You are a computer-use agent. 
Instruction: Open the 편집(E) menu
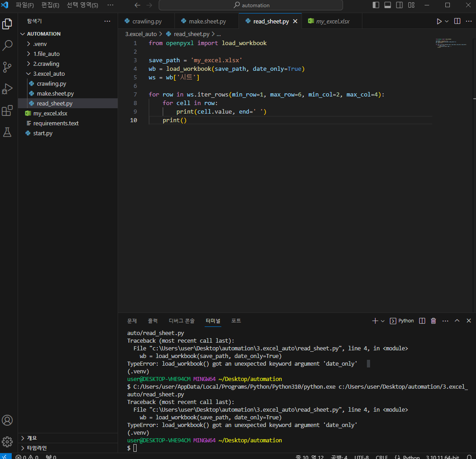point(50,5)
